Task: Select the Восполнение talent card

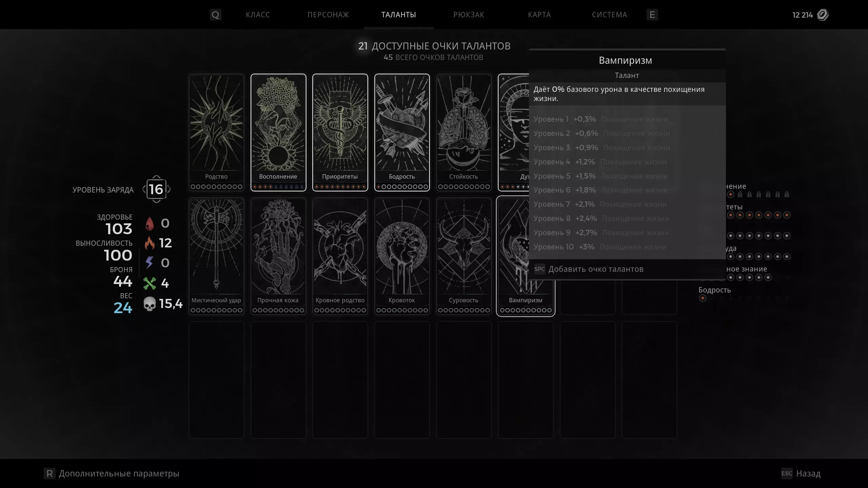Action: pyautogui.click(x=278, y=133)
